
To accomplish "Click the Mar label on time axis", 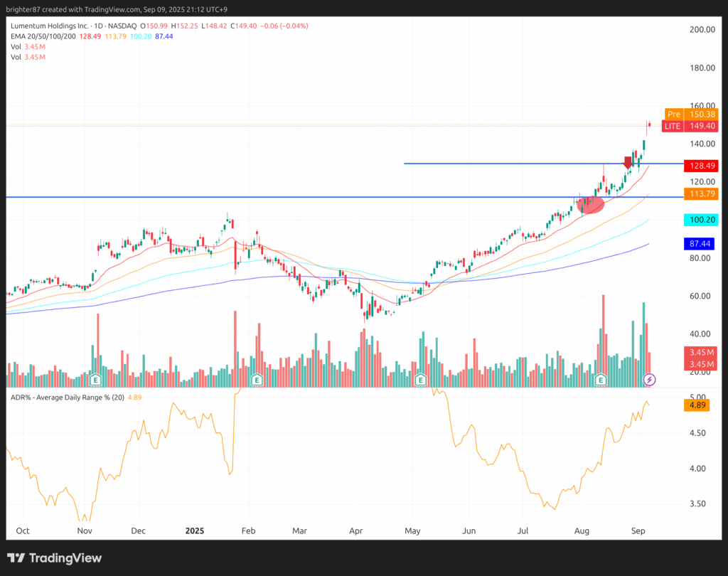I will point(299,530).
